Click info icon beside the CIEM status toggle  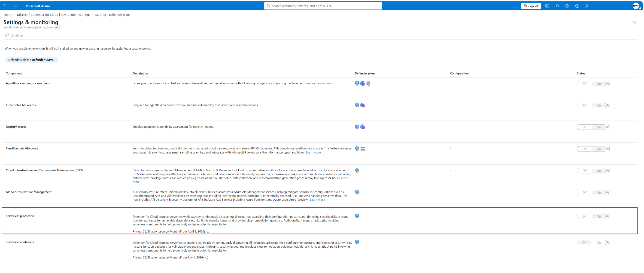(609, 170)
